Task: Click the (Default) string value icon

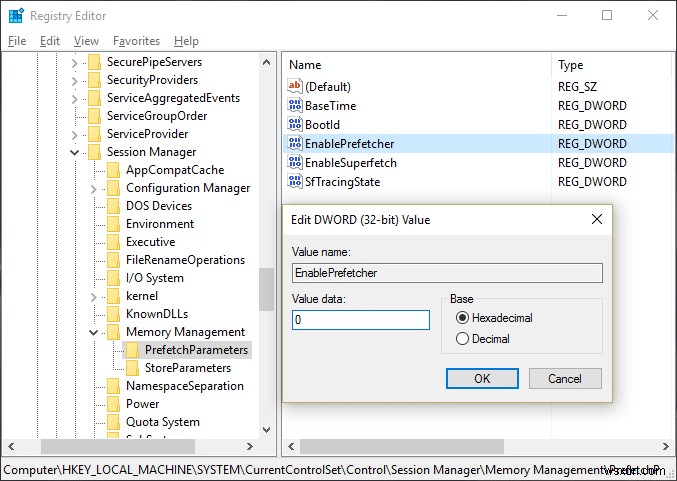Action: 294,87
